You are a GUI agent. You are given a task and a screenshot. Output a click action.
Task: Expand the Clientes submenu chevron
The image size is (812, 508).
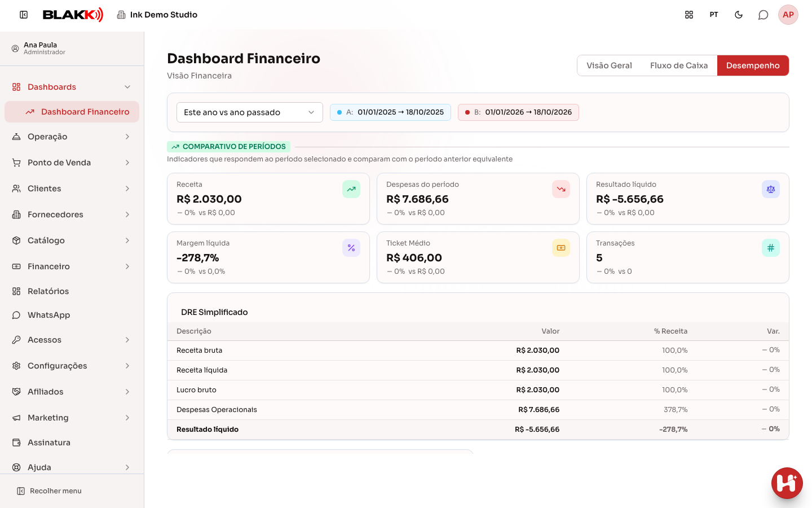[x=127, y=189]
